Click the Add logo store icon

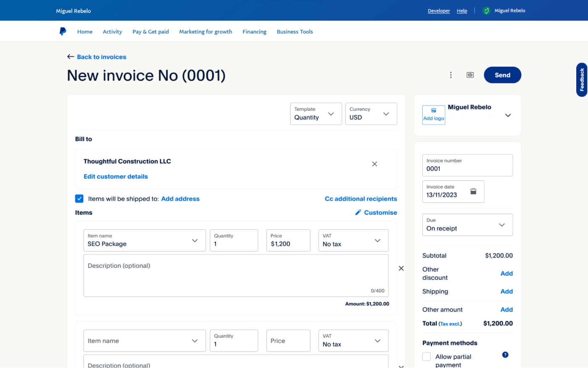433,111
